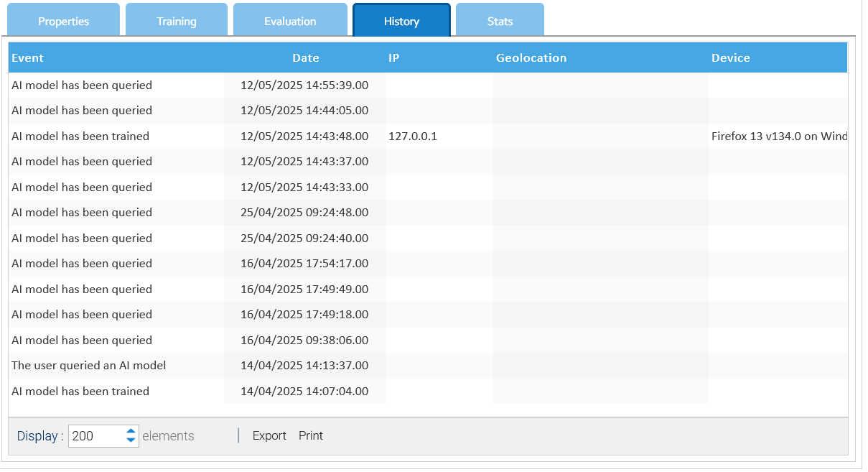Sort by the Event column header
This screenshot has width=868, height=472.
click(28, 58)
